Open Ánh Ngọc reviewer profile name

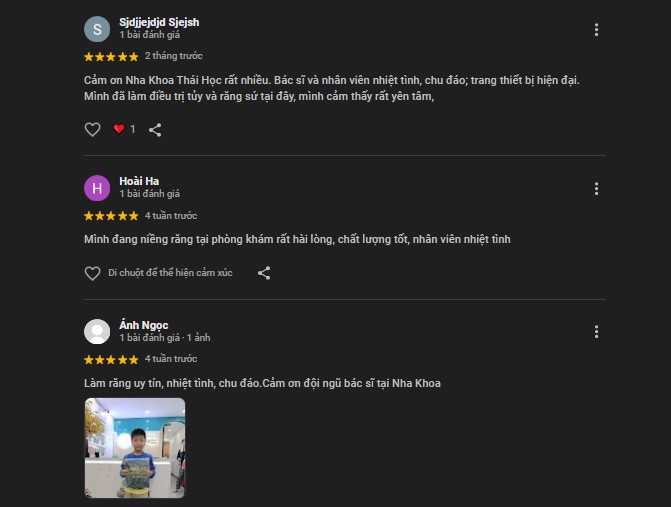point(144,325)
